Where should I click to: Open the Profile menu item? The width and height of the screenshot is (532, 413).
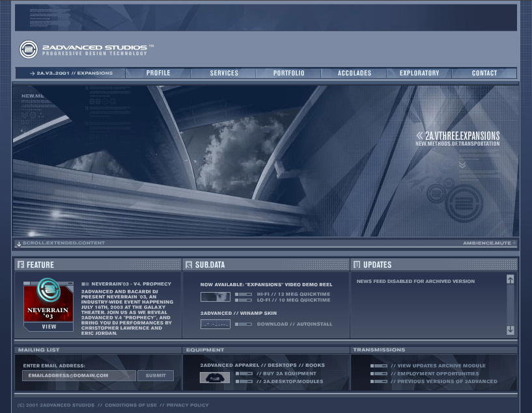[158, 73]
